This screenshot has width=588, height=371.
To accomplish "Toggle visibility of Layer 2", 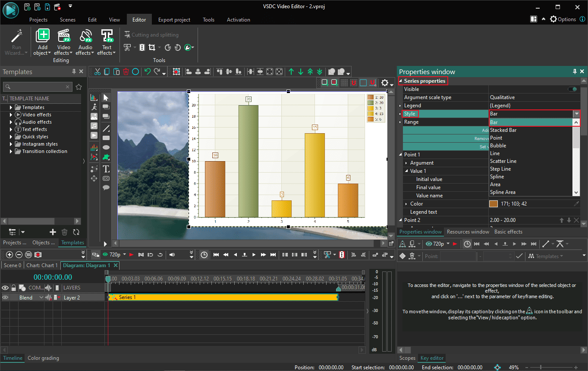I will (6, 297).
